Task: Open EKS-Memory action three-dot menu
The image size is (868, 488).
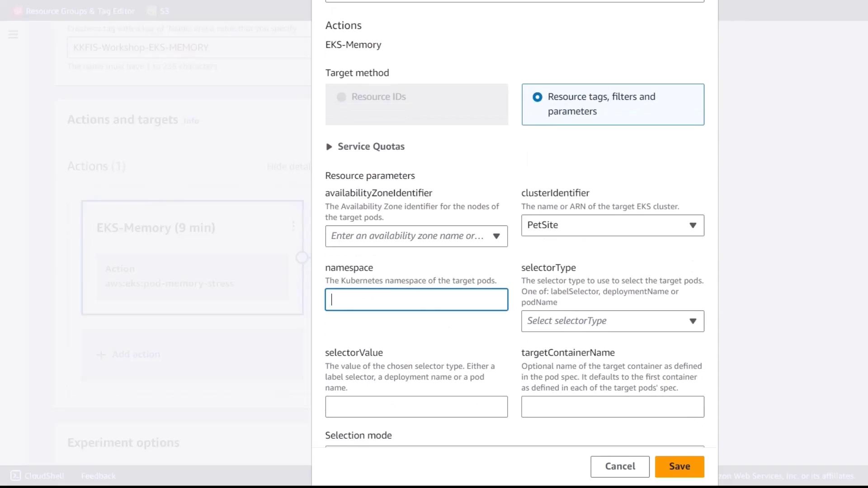Action: (x=293, y=226)
